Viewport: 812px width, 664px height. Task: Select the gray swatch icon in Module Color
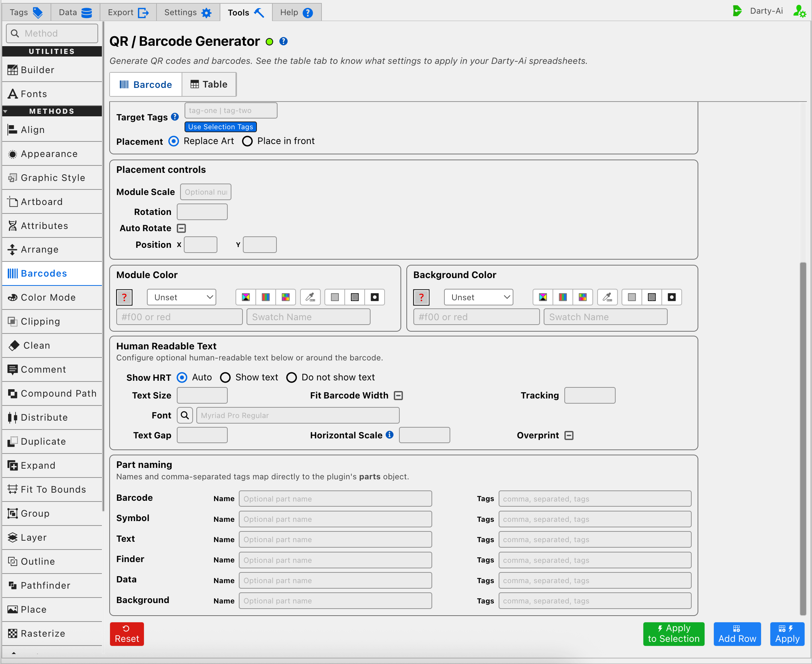(335, 297)
